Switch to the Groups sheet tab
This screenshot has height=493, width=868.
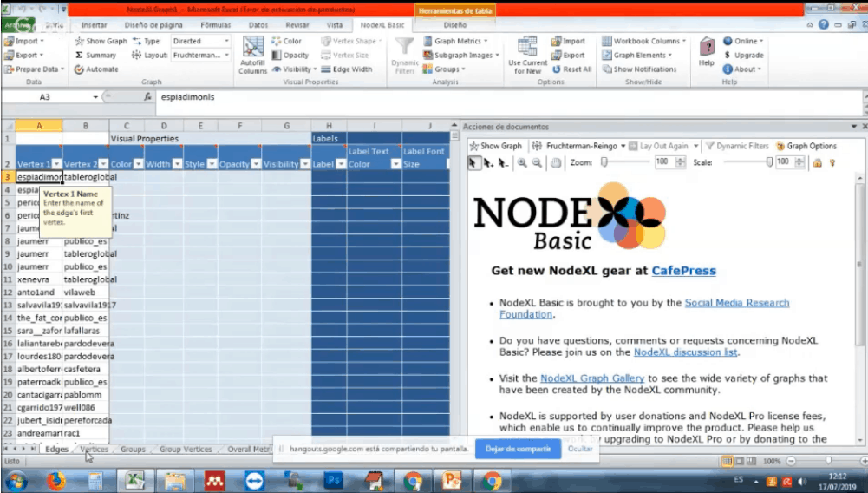tap(133, 450)
